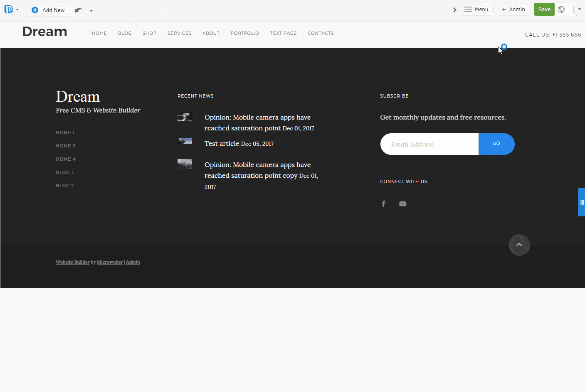Open the Menu hamburger button
Viewport: 585px width, 392px height.
coord(476,9)
